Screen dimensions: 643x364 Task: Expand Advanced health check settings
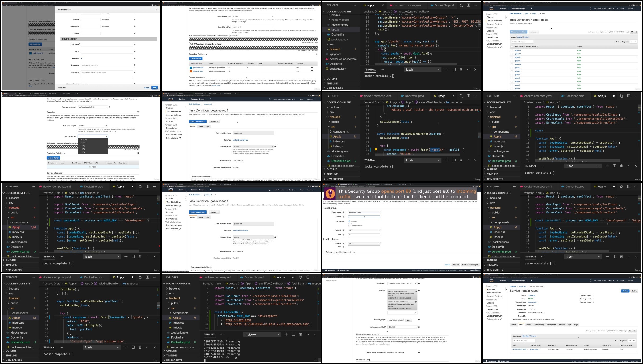pos(340,252)
